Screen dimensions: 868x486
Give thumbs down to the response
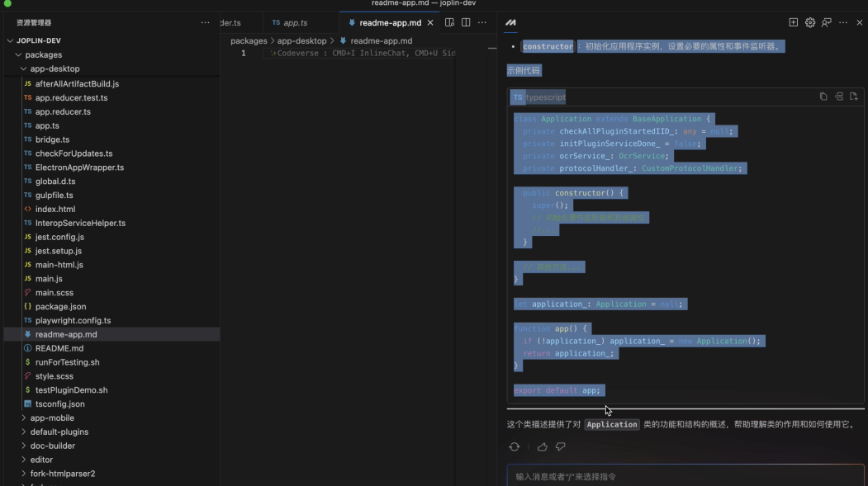pyautogui.click(x=560, y=446)
